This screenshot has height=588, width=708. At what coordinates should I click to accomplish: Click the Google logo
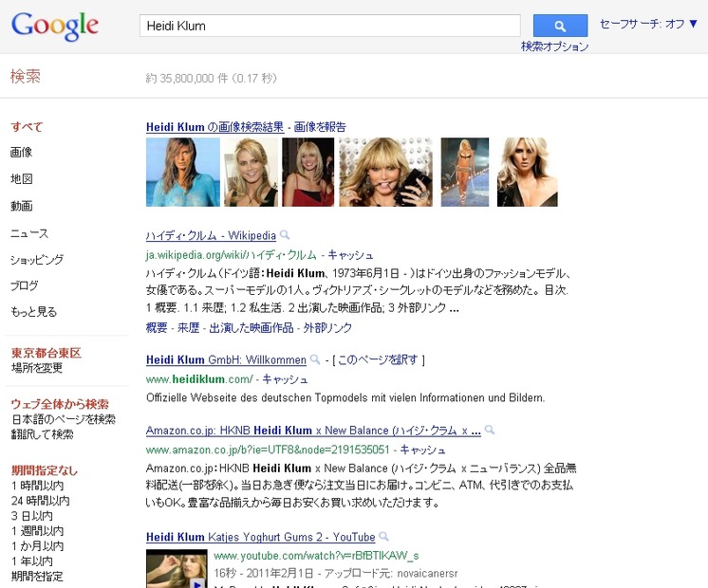click(55, 27)
